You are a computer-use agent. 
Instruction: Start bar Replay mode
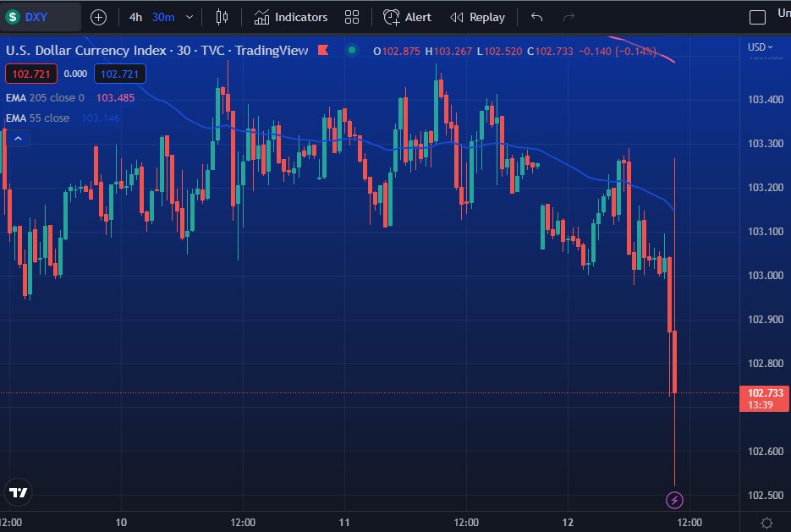476,17
